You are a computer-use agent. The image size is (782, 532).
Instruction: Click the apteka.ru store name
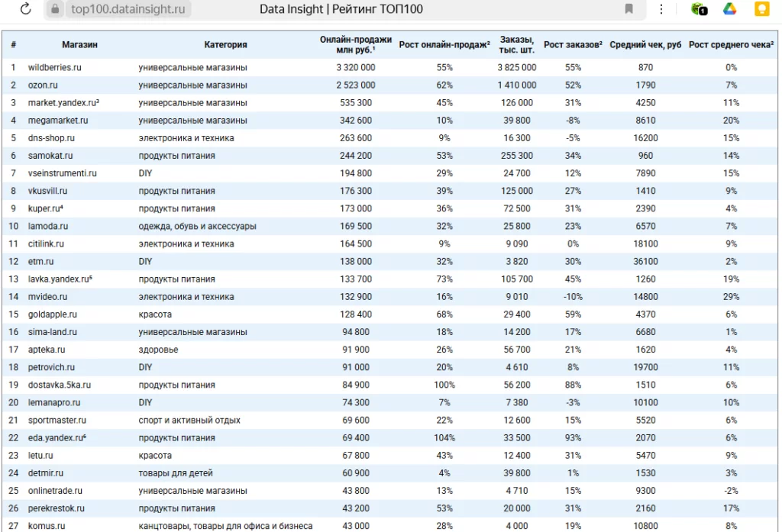pos(47,350)
